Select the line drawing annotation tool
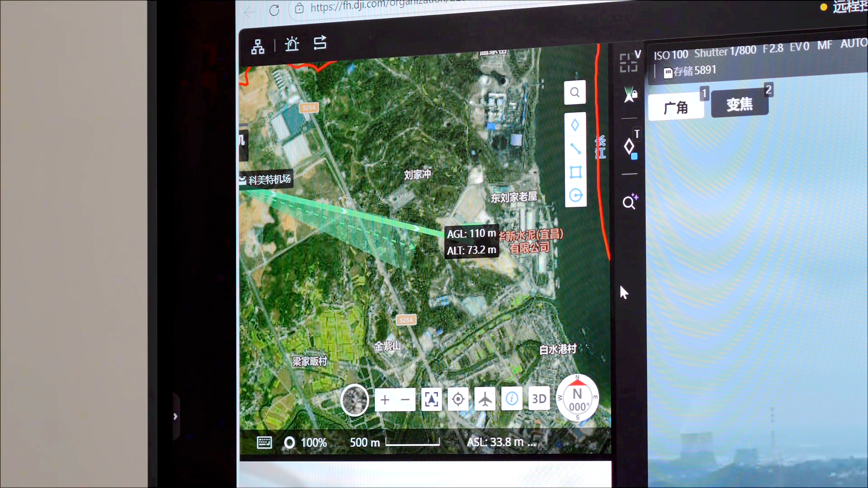Screen dimensions: 868x488 [575, 149]
